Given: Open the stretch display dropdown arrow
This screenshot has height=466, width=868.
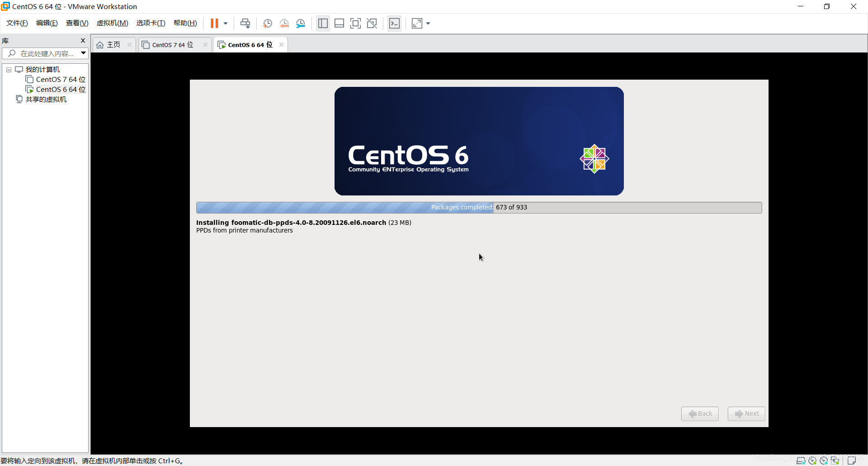Looking at the screenshot, I should pos(428,23).
